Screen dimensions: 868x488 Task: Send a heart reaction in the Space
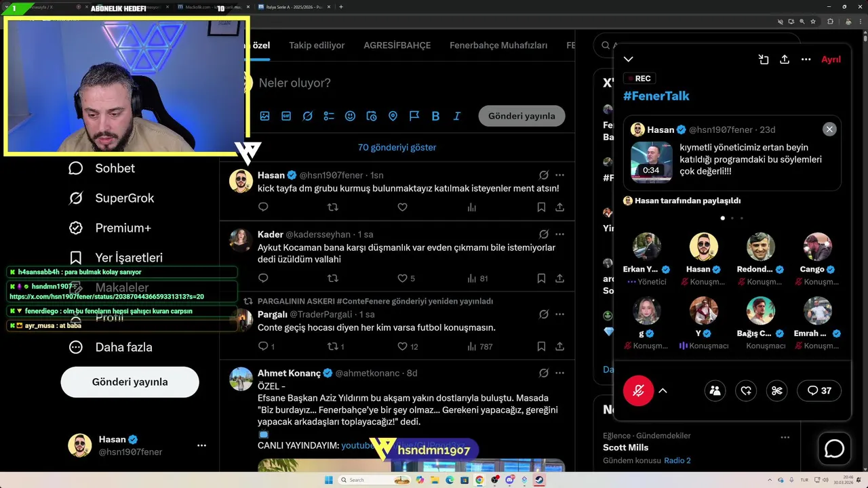pos(746,390)
